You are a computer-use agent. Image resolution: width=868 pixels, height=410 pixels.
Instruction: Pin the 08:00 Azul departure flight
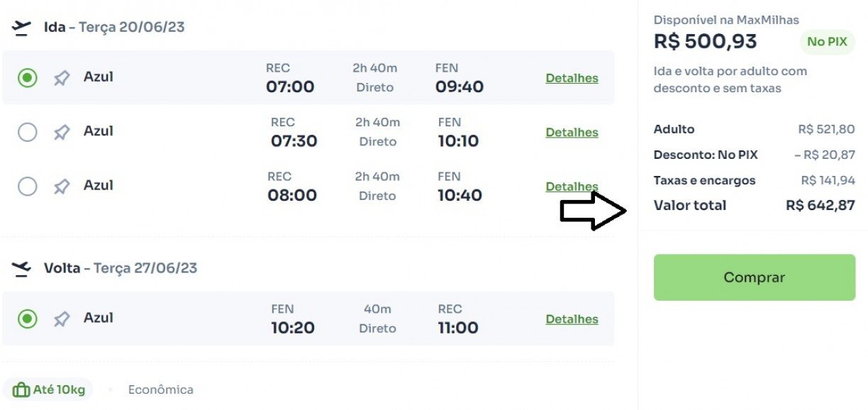click(62, 187)
